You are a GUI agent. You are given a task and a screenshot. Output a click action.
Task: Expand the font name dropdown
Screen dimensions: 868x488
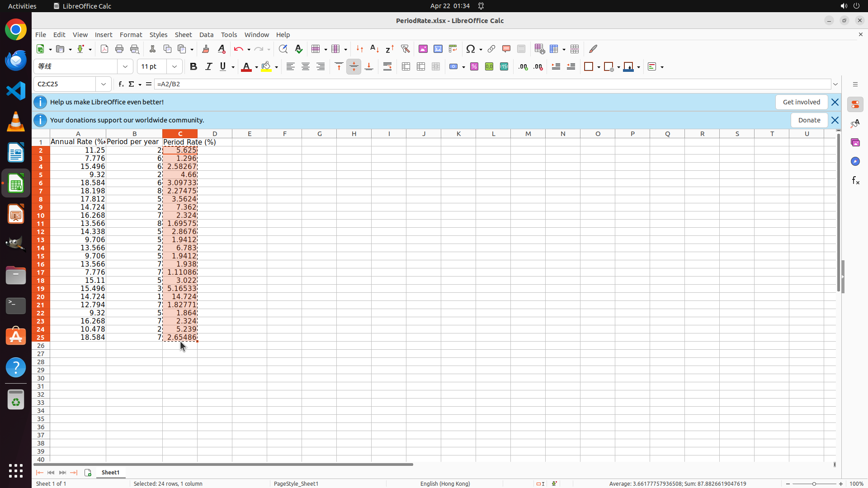click(x=125, y=67)
